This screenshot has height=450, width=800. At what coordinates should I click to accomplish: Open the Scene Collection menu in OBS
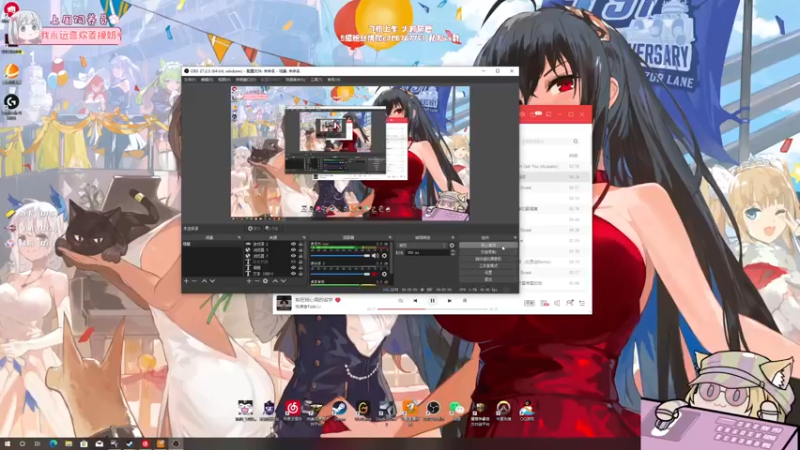pyautogui.click(x=295, y=80)
